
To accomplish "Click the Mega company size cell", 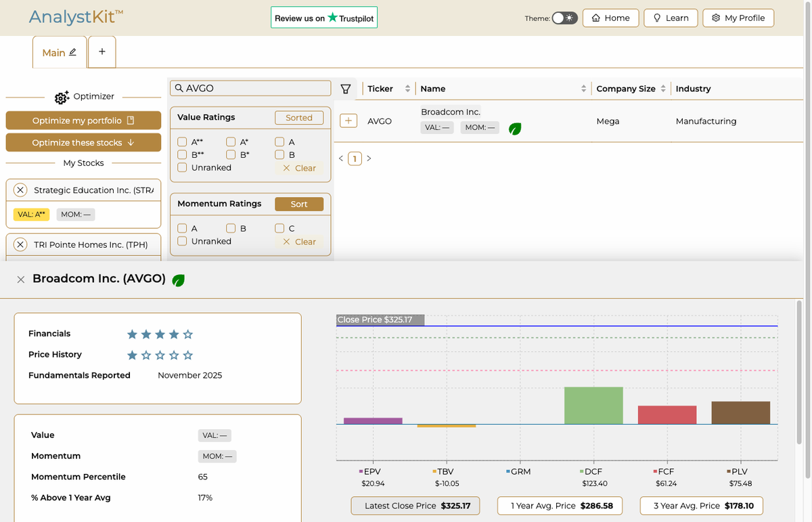I will click(608, 121).
